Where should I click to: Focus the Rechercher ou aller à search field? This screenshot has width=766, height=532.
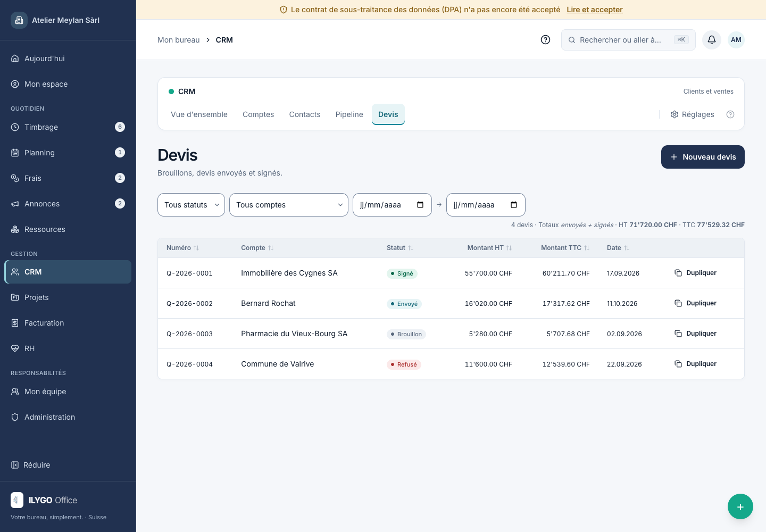click(x=628, y=40)
